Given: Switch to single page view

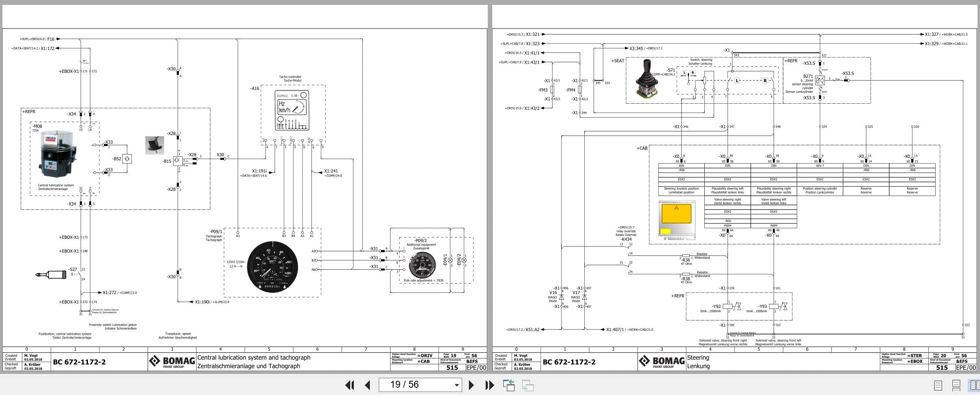Looking at the screenshot, I should (938, 385).
